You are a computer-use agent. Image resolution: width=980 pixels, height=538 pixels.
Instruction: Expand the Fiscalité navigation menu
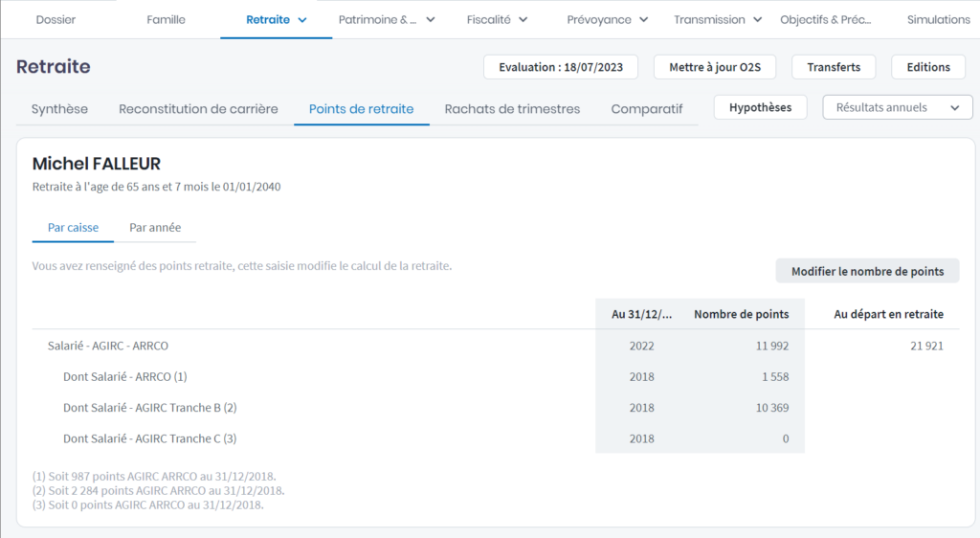coord(498,19)
